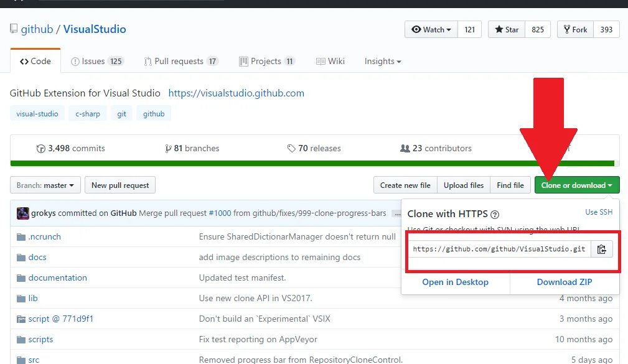628x364 pixels.
Task: Select the visual-studio topic tag
Action: tap(37, 114)
